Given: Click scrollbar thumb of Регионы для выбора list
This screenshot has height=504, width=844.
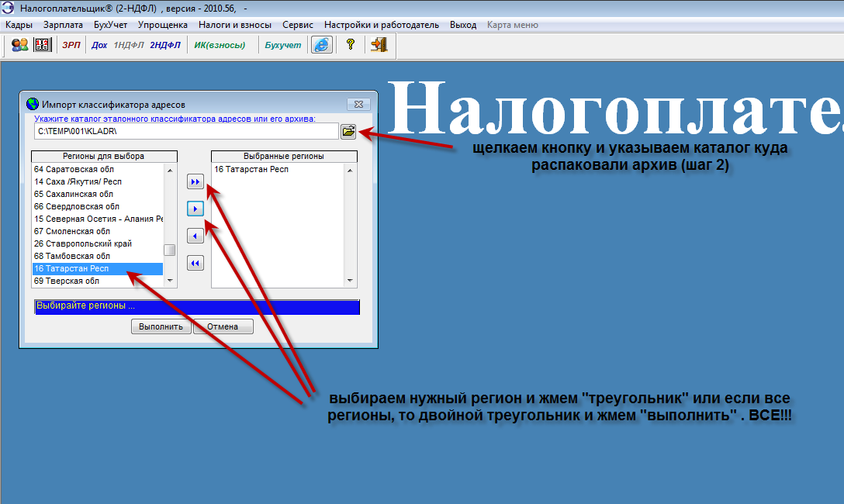Looking at the screenshot, I should (x=170, y=250).
